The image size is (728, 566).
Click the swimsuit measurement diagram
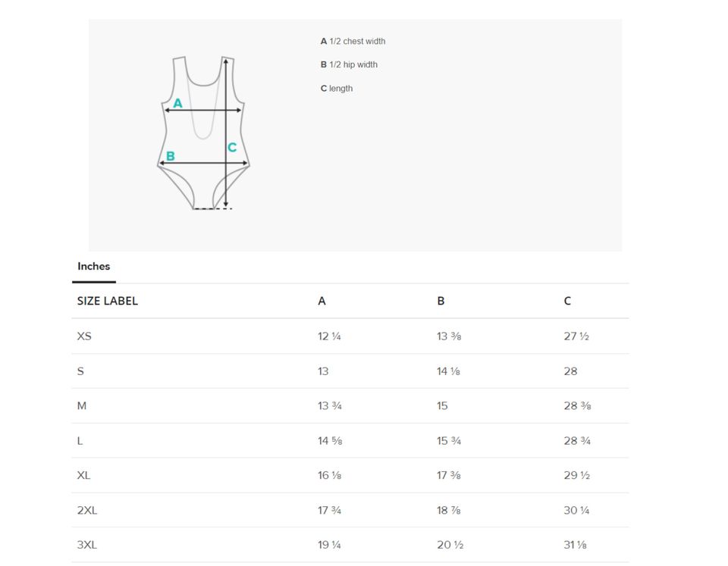pyautogui.click(x=203, y=133)
